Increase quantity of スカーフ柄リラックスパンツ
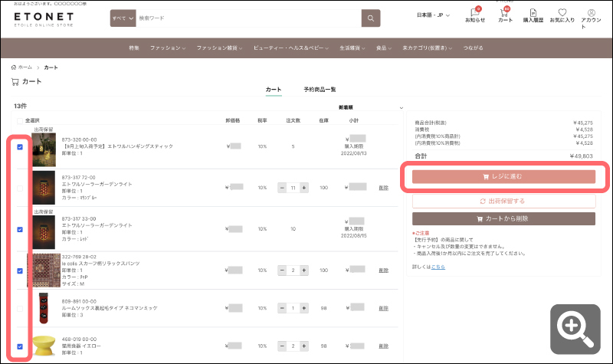This screenshot has width=613, height=364. (303, 271)
